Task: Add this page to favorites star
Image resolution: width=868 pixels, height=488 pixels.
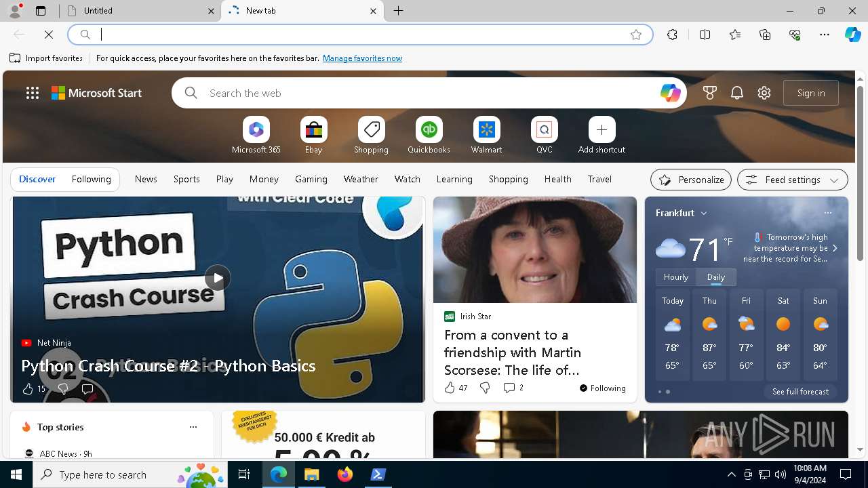Action: 636,35
